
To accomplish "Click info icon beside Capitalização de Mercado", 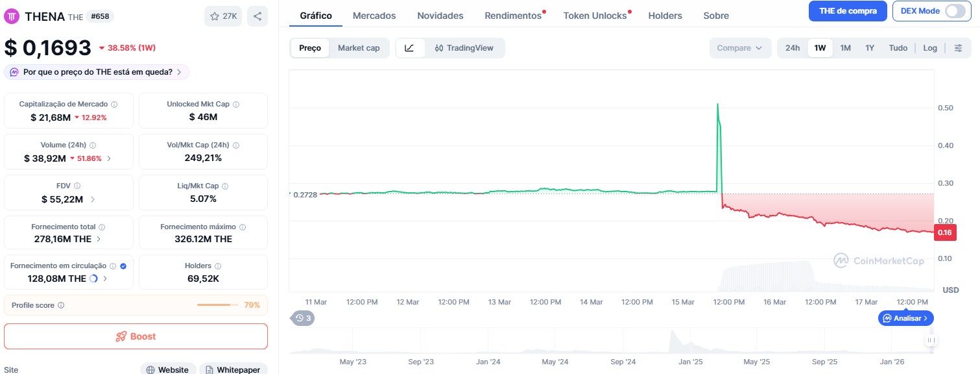I will click(x=114, y=105).
